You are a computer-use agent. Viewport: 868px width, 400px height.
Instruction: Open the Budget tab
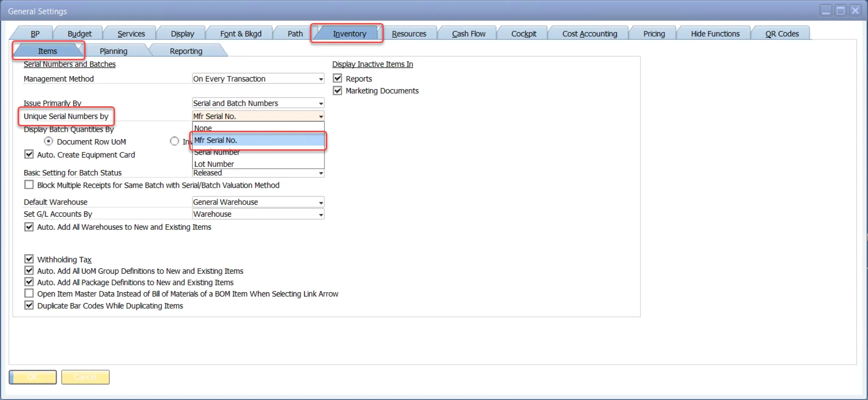pyautogui.click(x=79, y=33)
